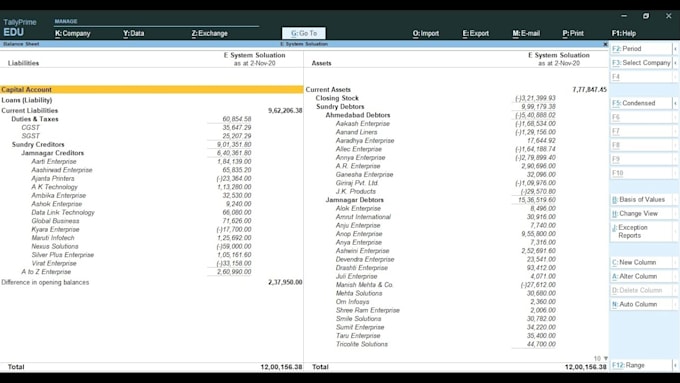Select Jamnagar Creditors group
Viewport: 680px width, 383px height.
(x=52, y=153)
